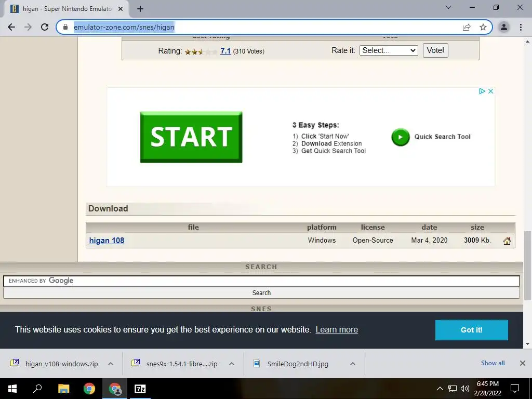Bookmark this page with the star icon
532x399 pixels.
click(x=483, y=27)
